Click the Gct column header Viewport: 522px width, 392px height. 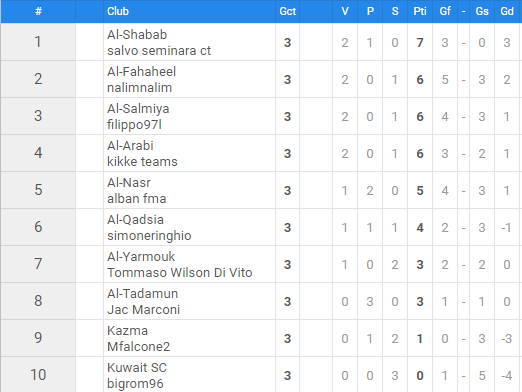287,11
